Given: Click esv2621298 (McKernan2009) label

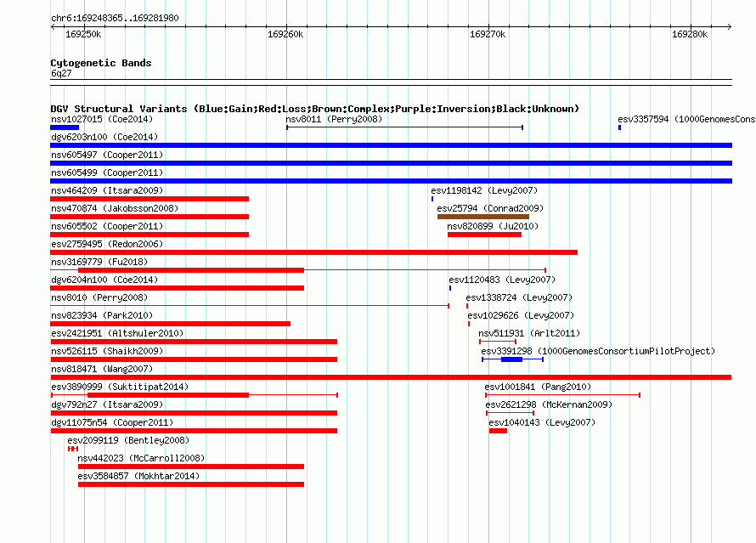Looking at the screenshot, I should 549,404.
